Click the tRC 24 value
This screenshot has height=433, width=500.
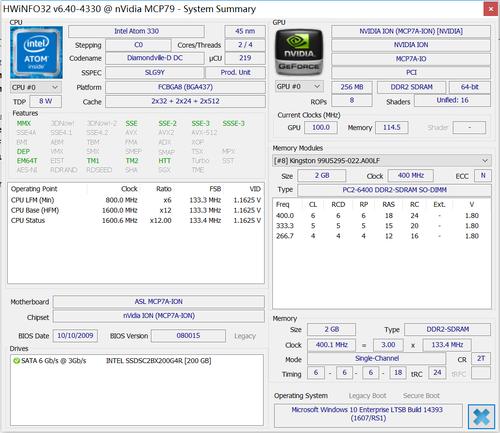click(437, 373)
